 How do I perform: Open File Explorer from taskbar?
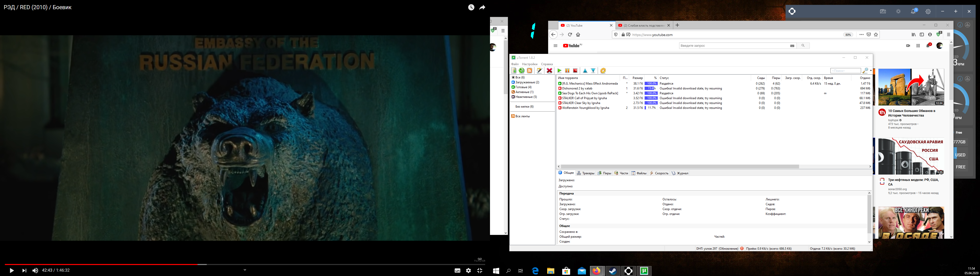tap(550, 271)
